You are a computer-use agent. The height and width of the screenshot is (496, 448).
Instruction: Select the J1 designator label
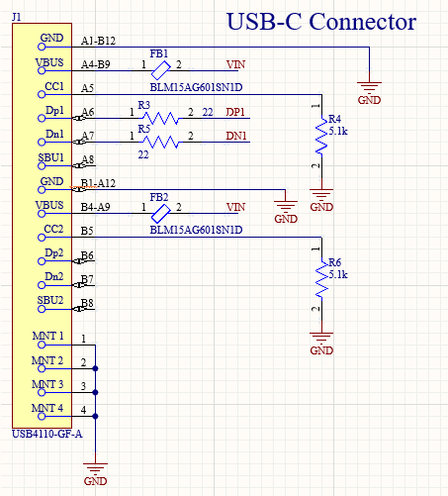click(17, 17)
